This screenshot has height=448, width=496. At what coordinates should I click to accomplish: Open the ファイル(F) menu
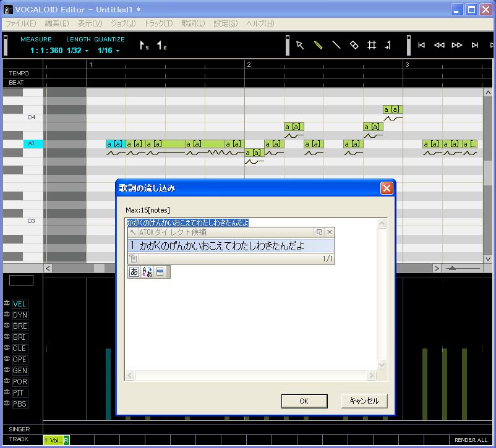click(x=20, y=23)
